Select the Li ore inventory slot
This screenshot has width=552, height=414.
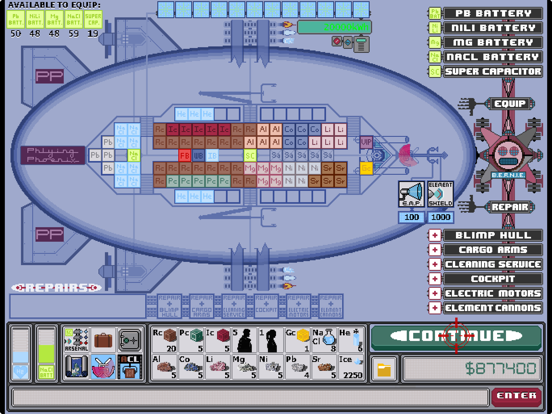click(x=218, y=367)
